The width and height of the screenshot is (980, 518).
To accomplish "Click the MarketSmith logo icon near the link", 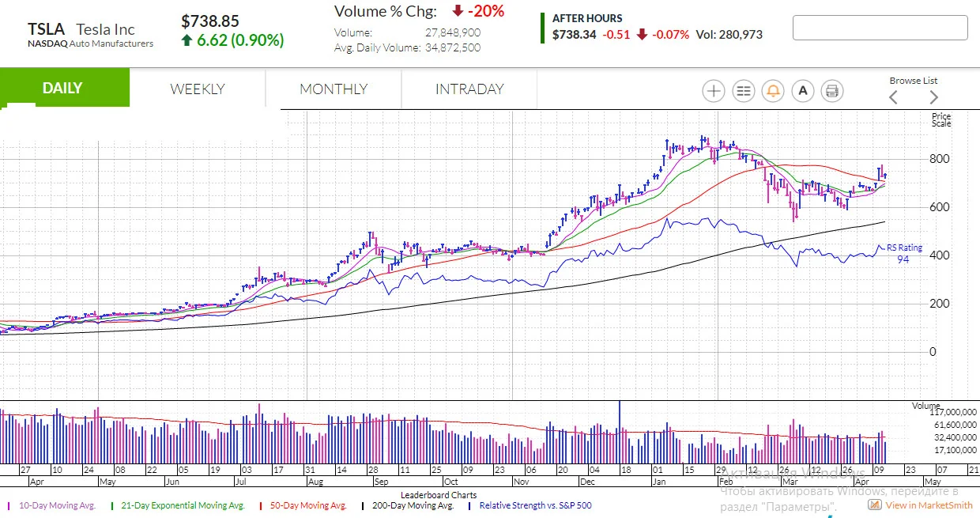I will [876, 505].
